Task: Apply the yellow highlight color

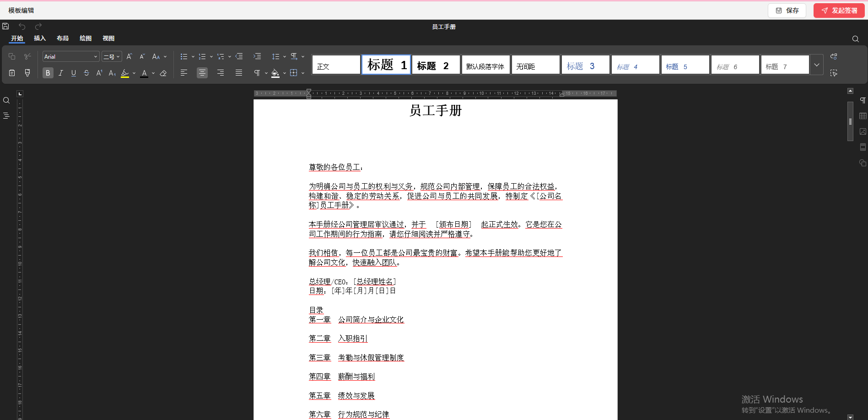Action: [x=125, y=73]
